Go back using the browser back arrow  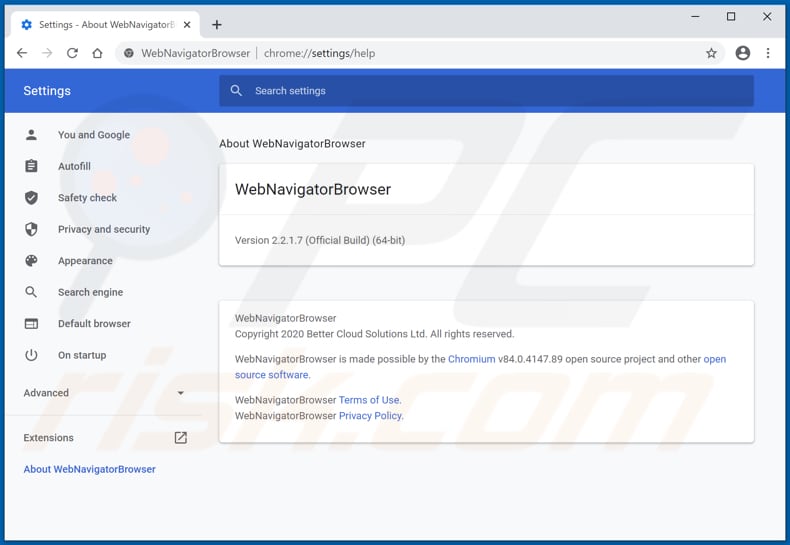[x=22, y=53]
